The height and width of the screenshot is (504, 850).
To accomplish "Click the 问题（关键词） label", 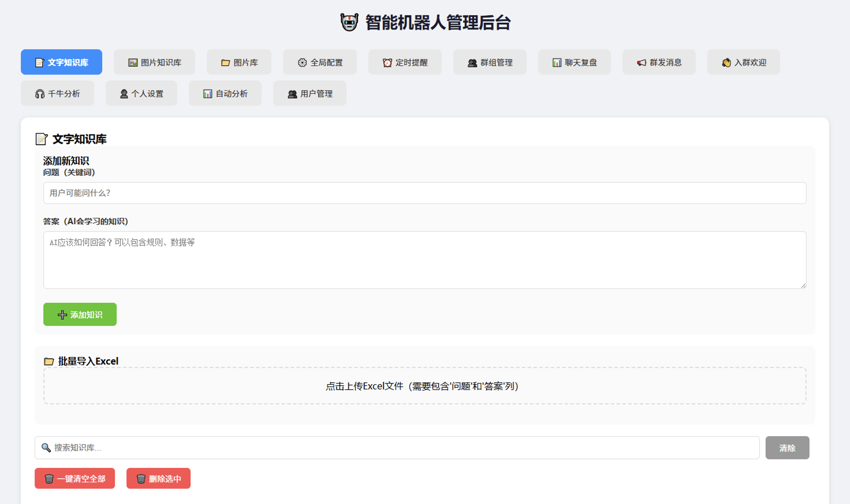I will (69, 172).
